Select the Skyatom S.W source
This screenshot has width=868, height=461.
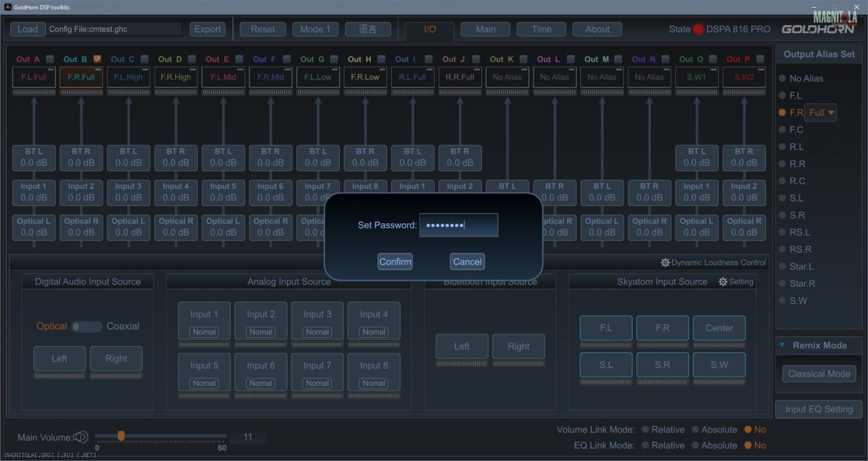[719, 365]
